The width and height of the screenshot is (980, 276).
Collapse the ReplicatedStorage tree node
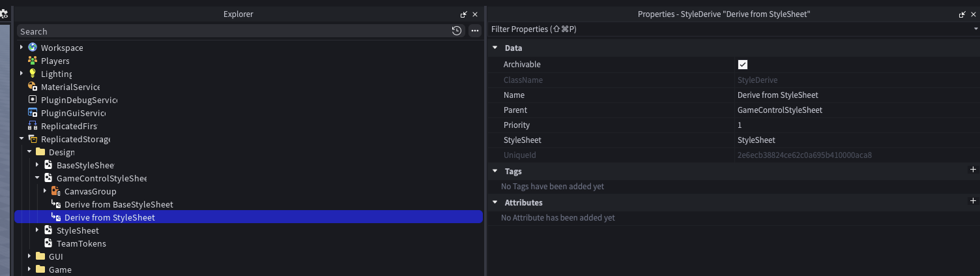click(x=22, y=139)
